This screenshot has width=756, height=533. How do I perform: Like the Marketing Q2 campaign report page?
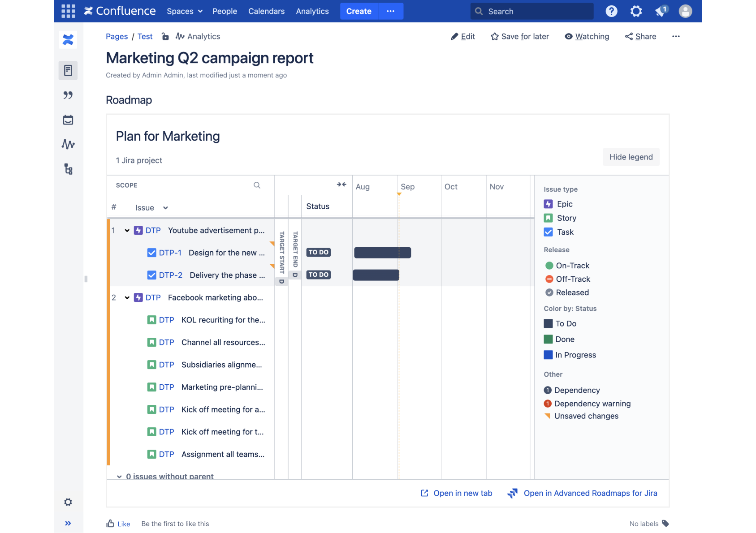(117, 524)
